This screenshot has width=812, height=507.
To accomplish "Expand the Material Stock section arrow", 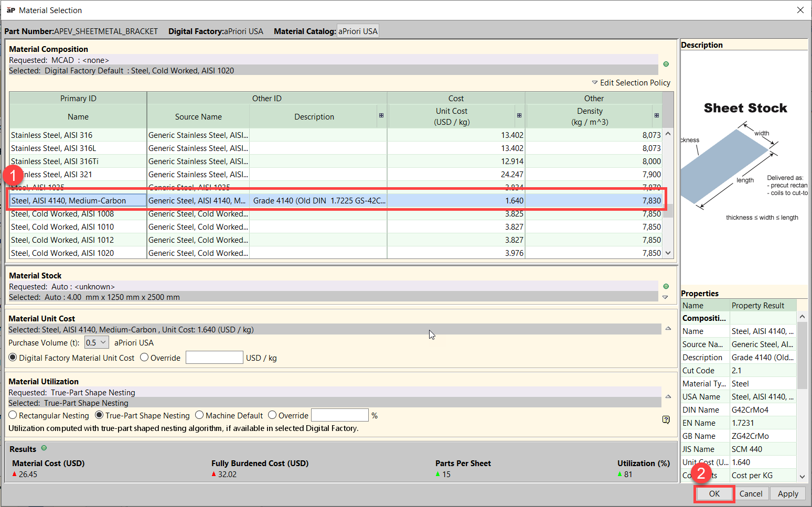I will (x=665, y=297).
